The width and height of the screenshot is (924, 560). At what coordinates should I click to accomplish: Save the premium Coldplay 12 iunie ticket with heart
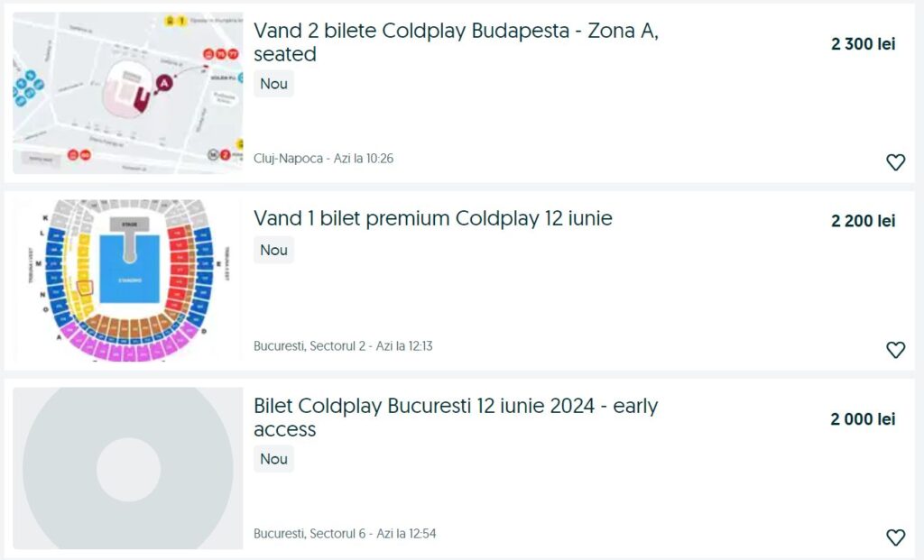click(x=895, y=350)
